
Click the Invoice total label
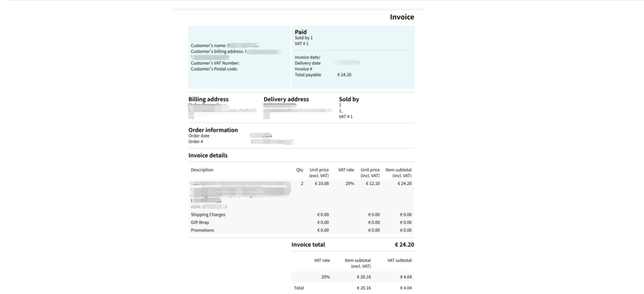[308, 245]
